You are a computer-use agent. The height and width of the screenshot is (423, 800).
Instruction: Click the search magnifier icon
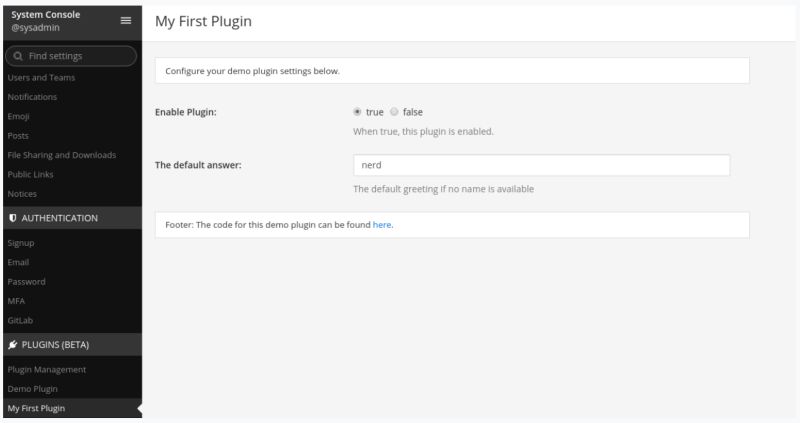[x=19, y=56]
